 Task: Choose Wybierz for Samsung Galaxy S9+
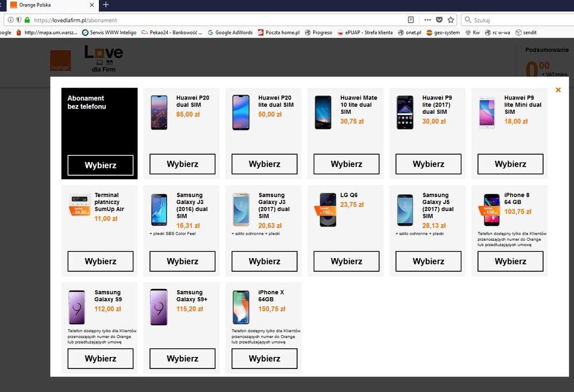182,358
